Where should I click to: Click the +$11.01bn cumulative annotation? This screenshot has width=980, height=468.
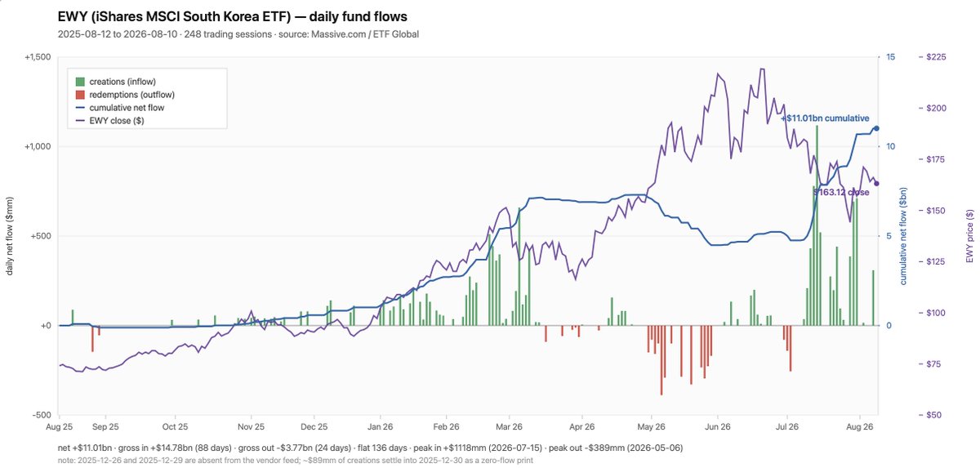click(825, 118)
